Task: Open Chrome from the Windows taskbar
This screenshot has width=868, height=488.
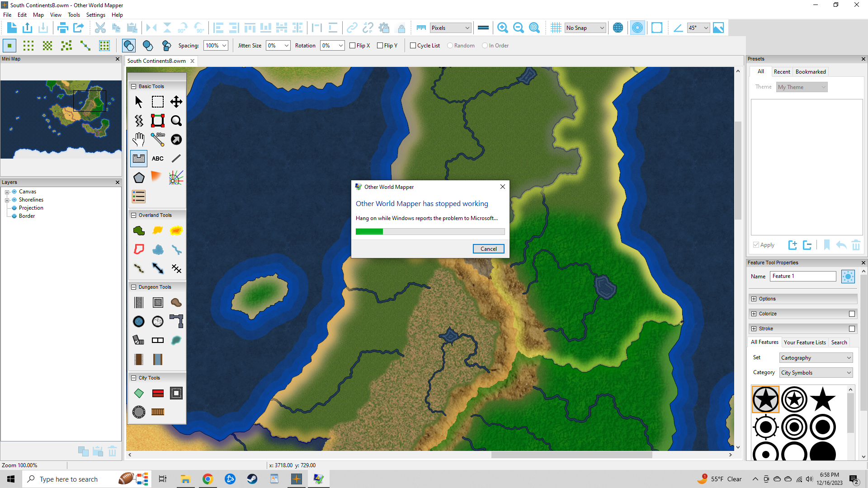Action: pyautogui.click(x=208, y=479)
